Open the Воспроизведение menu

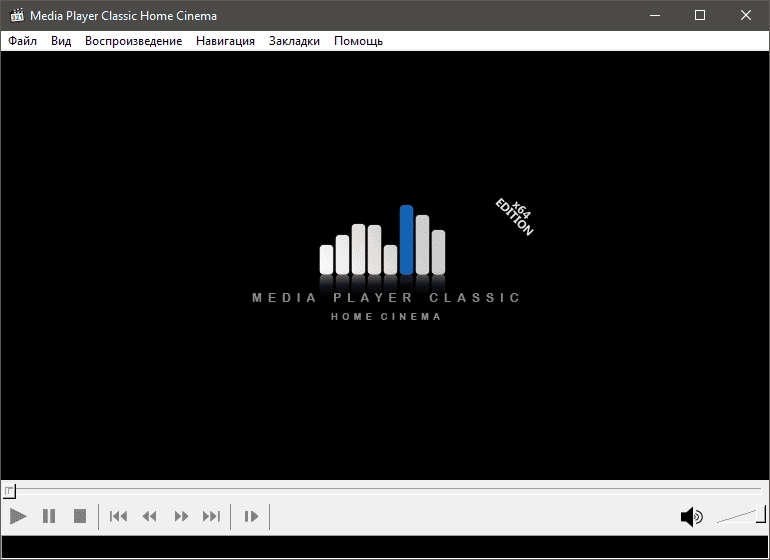tap(134, 41)
